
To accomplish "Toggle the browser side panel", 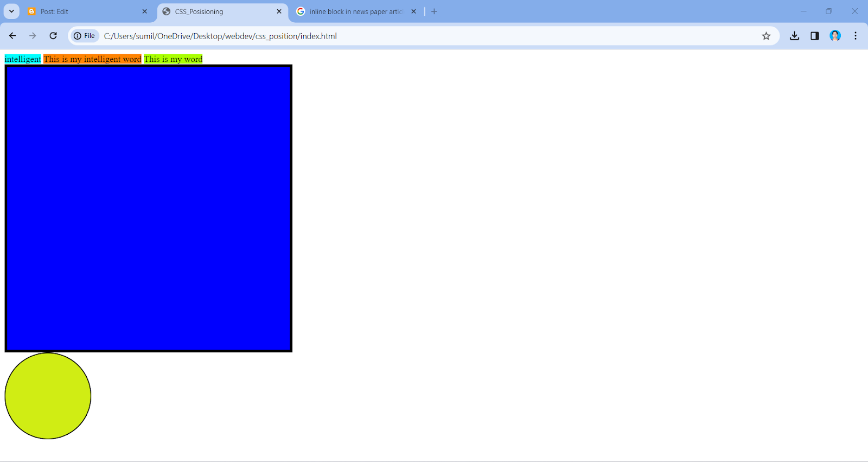I will tap(815, 36).
